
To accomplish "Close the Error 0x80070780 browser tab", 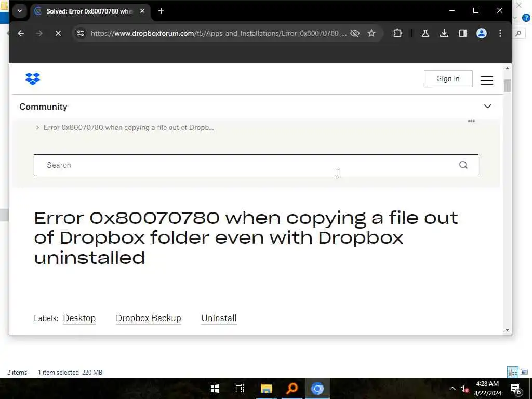I will tap(142, 11).
